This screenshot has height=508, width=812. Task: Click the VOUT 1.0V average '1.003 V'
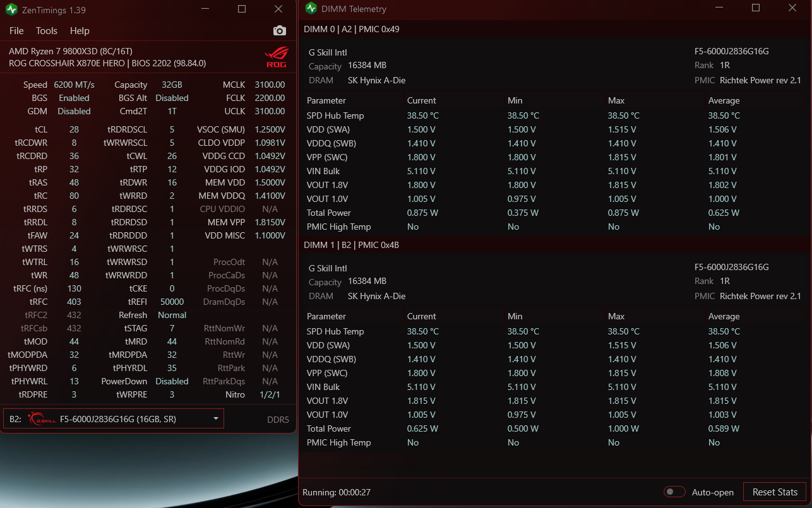coord(722,415)
